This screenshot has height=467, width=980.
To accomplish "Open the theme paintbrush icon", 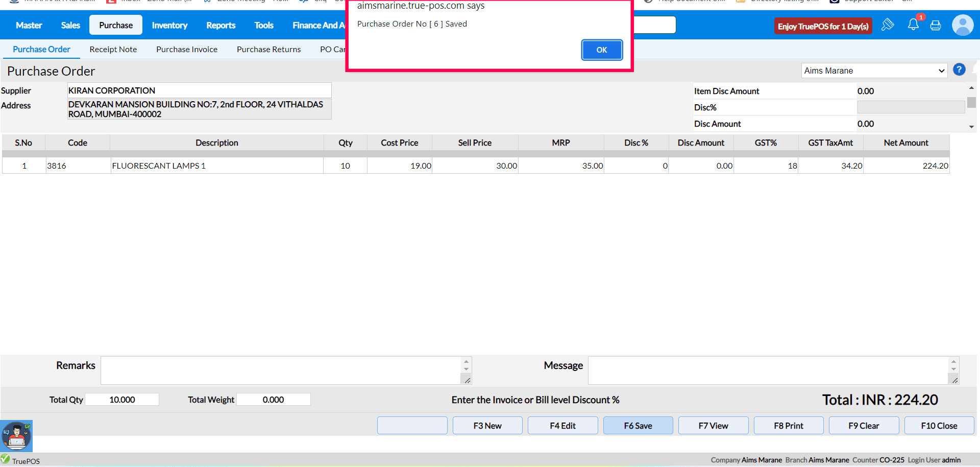I will click(x=888, y=25).
